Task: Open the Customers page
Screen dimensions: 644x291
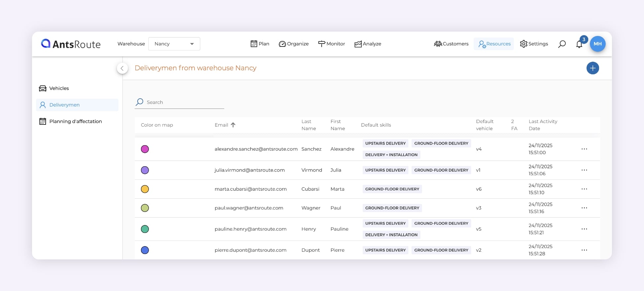Action: (451, 44)
